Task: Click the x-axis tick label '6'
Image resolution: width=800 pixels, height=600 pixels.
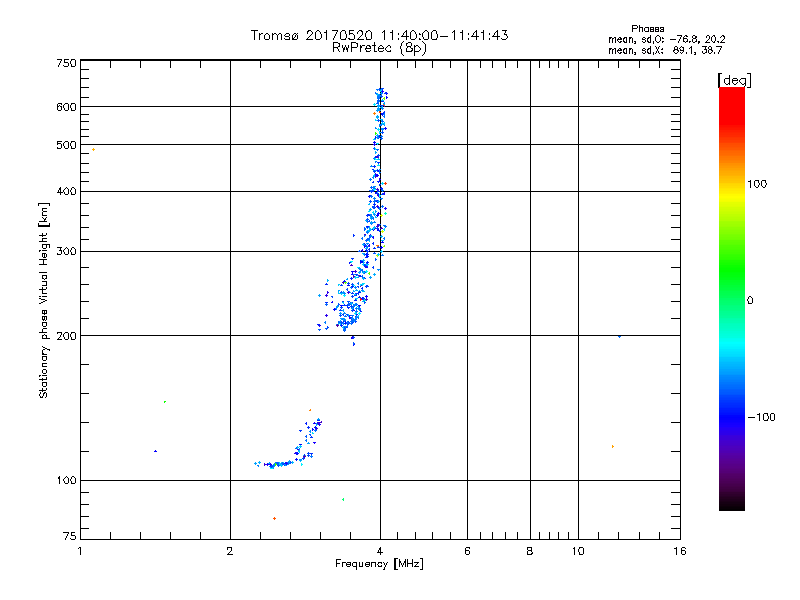Action: (467, 551)
